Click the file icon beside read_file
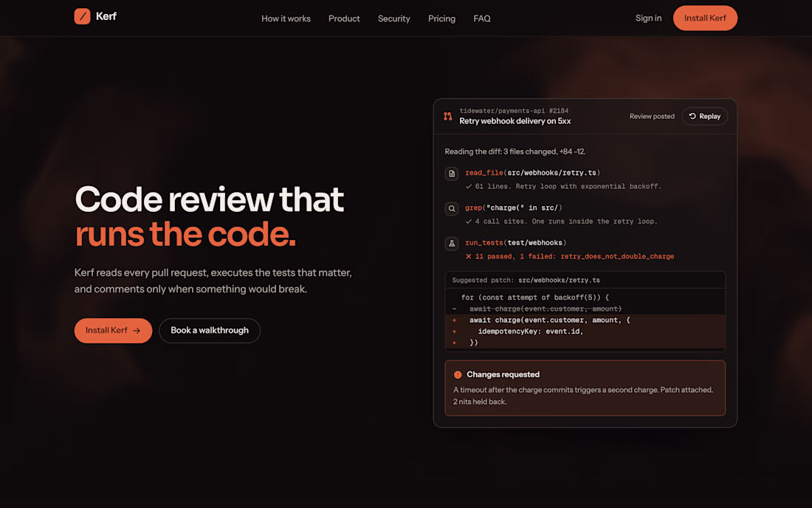This screenshot has height=508, width=812. tap(452, 174)
